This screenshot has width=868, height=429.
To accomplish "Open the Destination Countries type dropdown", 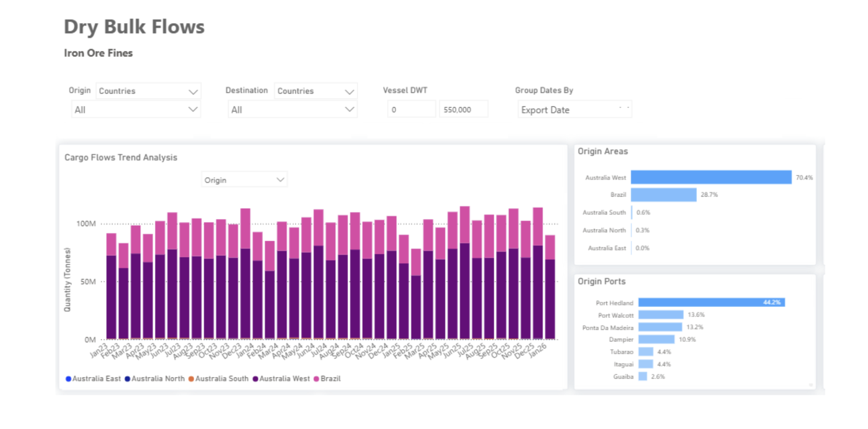I will [x=316, y=91].
